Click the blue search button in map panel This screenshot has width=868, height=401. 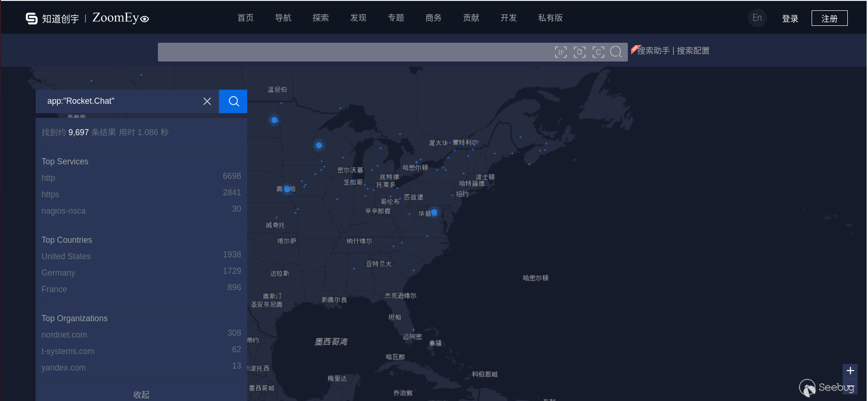tap(233, 101)
